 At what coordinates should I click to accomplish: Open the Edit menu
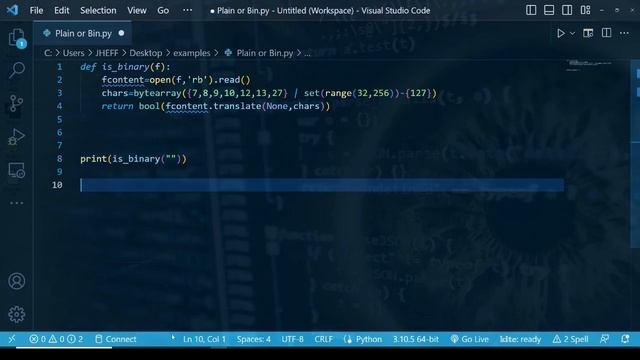[62, 11]
